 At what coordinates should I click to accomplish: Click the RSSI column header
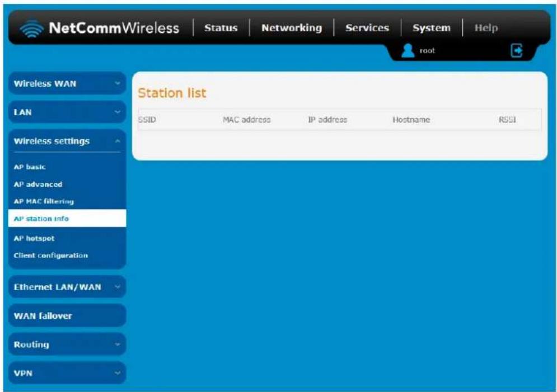pyautogui.click(x=507, y=120)
